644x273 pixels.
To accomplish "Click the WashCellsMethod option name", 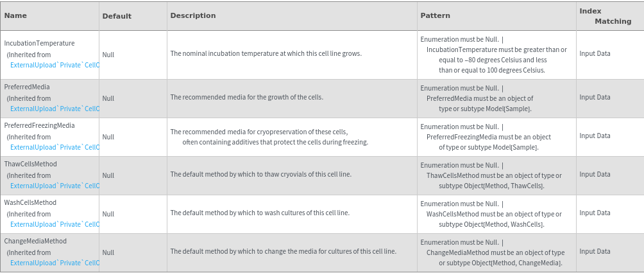I will (x=30, y=202).
